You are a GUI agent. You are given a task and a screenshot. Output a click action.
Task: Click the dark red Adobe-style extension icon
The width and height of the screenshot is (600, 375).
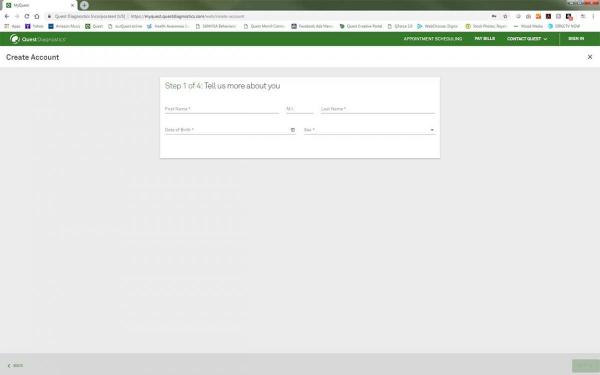tap(548, 16)
